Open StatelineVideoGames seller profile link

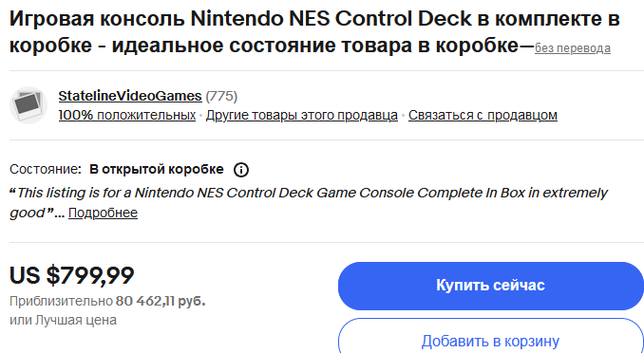coord(130,96)
